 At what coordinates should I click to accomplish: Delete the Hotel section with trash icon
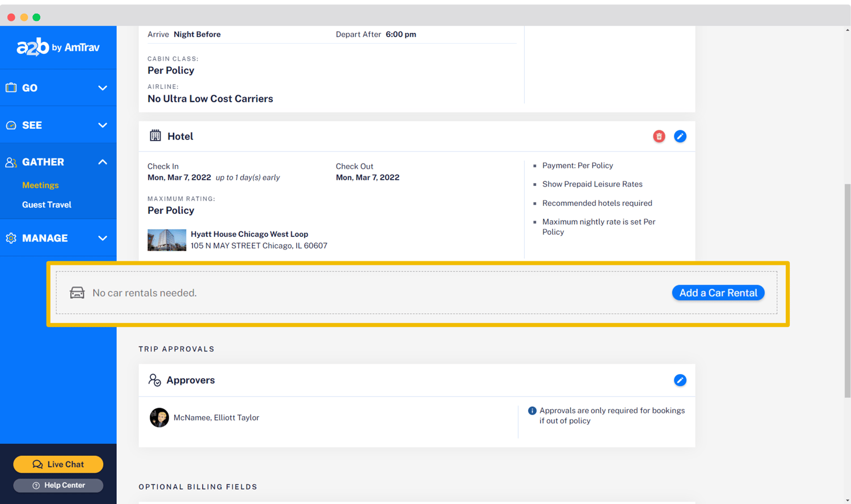click(659, 136)
